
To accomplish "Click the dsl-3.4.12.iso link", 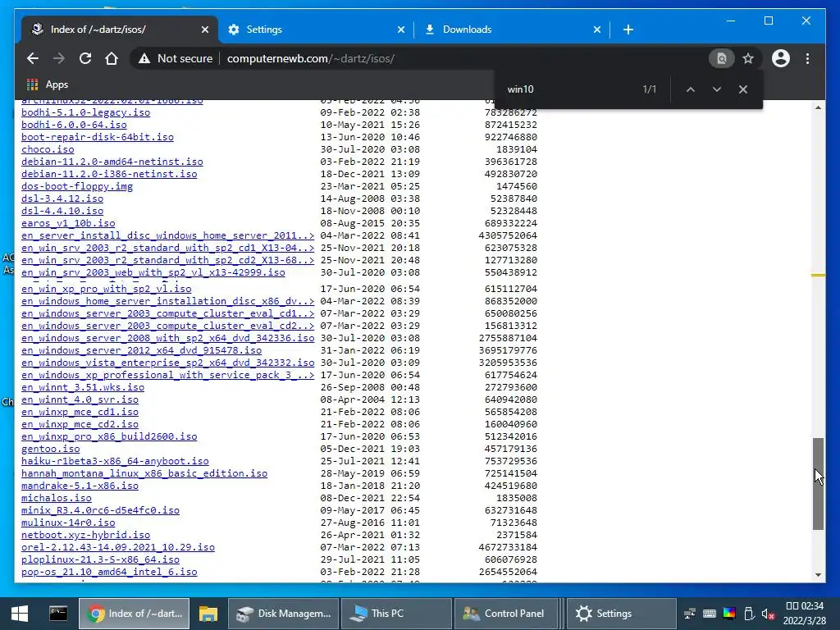I will point(62,199).
